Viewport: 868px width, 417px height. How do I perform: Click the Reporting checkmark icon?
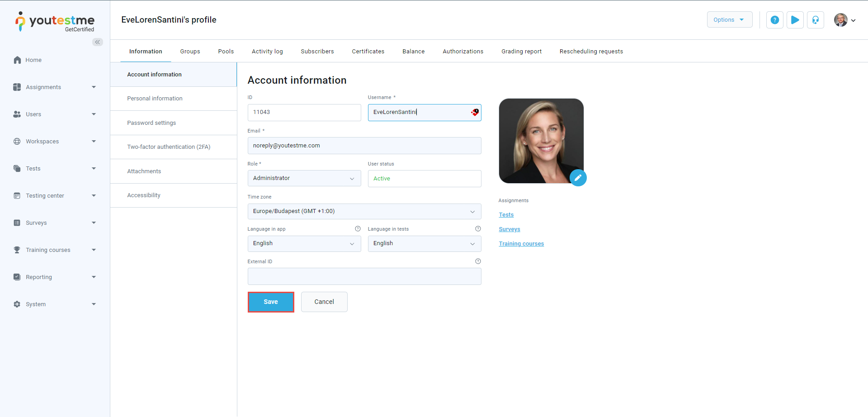[17, 277]
